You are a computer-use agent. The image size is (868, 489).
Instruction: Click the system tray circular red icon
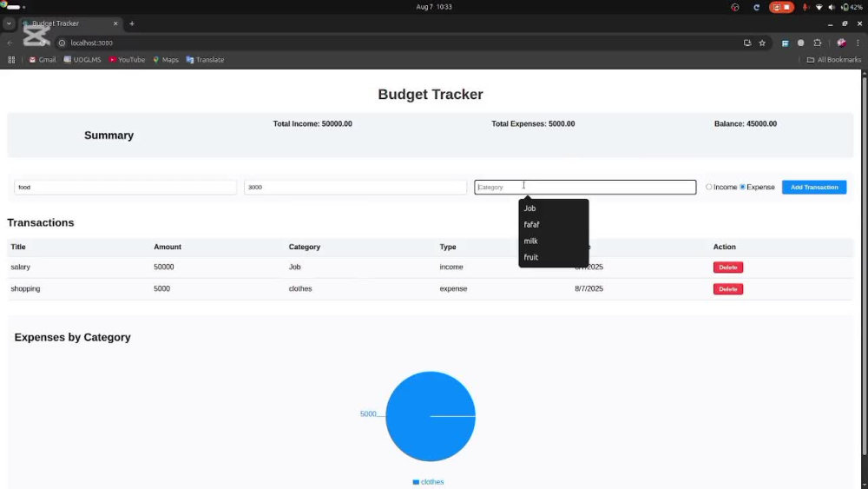[x=734, y=7]
